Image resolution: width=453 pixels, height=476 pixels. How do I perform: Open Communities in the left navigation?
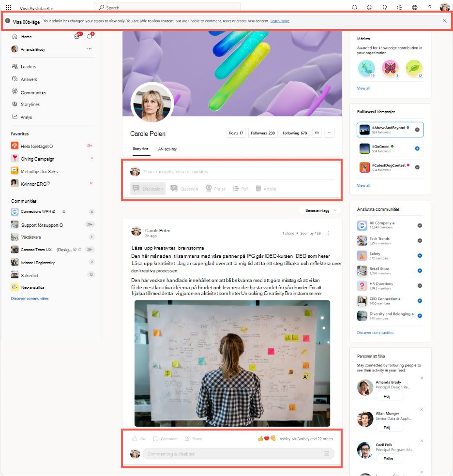33,92
